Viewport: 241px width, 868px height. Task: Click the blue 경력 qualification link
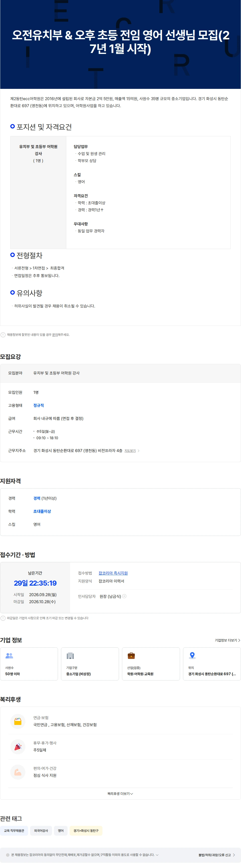37,498
